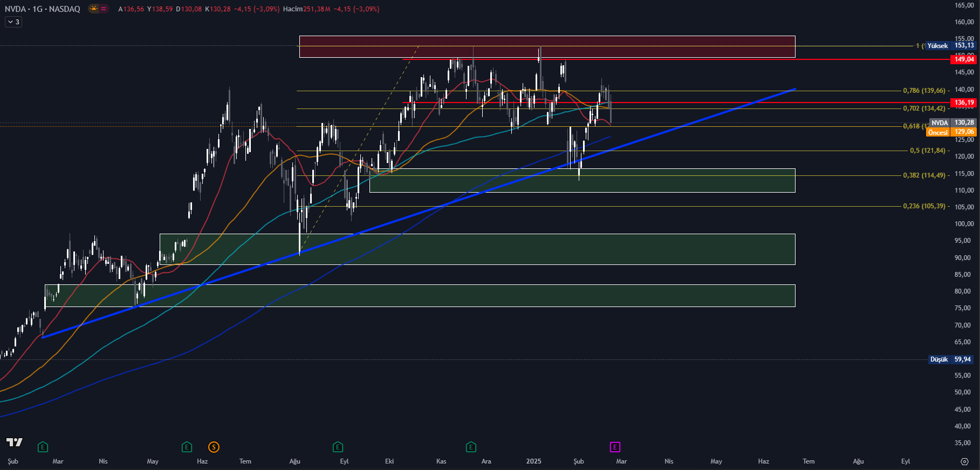Click the Hacim 251,38 M volume readout
Viewport: 980px width, 470px height.
pyautogui.click(x=306, y=9)
